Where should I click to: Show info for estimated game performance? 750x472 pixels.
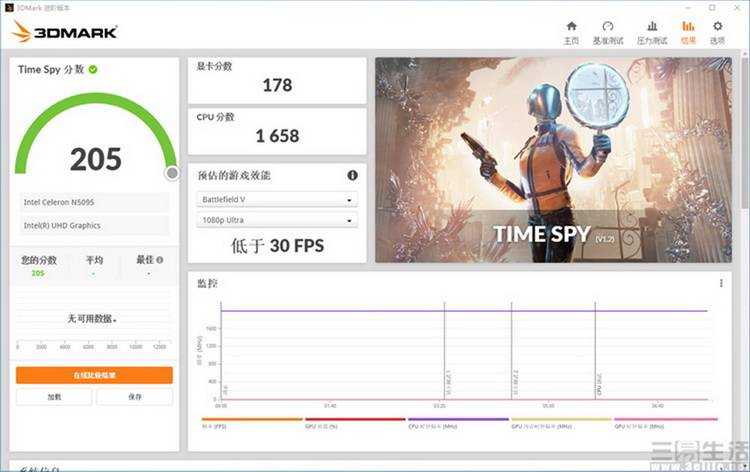352,175
